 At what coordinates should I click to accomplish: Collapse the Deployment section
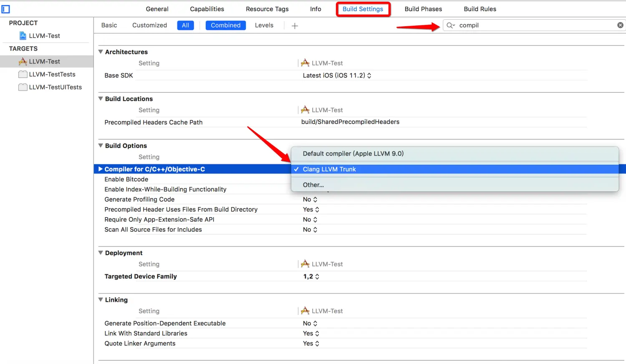coord(101,253)
